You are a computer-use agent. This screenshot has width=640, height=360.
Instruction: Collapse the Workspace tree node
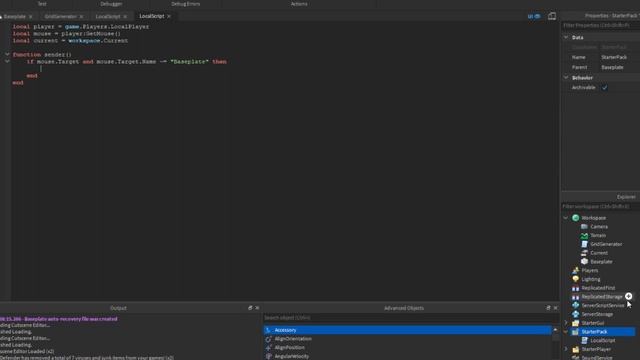(566, 218)
